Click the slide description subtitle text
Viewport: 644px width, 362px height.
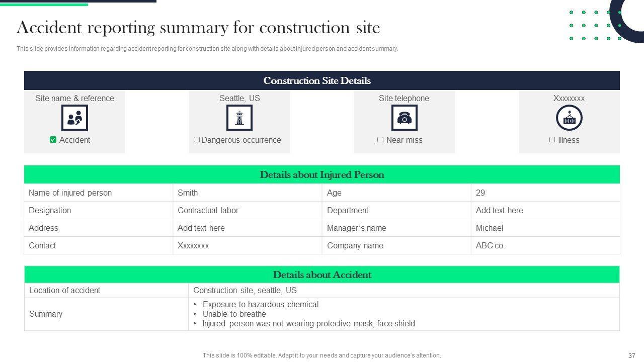[x=207, y=49]
